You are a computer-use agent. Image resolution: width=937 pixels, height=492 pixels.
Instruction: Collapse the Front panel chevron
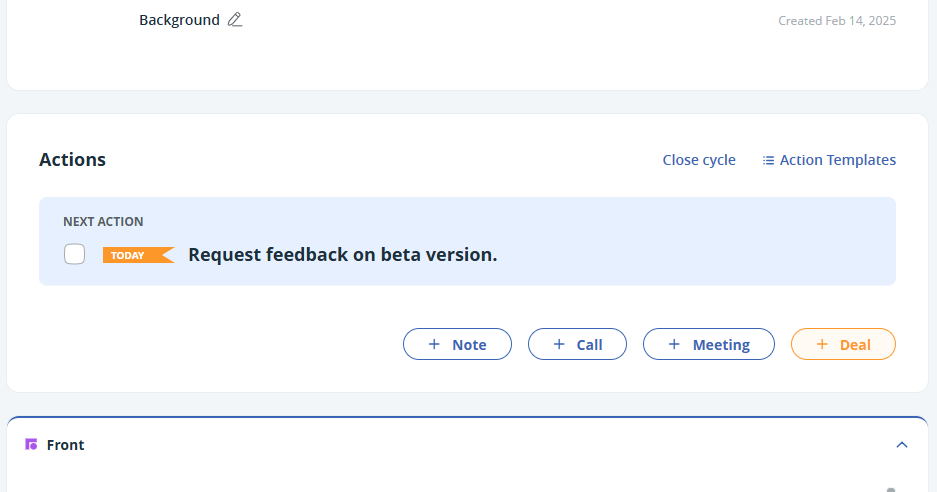click(902, 445)
